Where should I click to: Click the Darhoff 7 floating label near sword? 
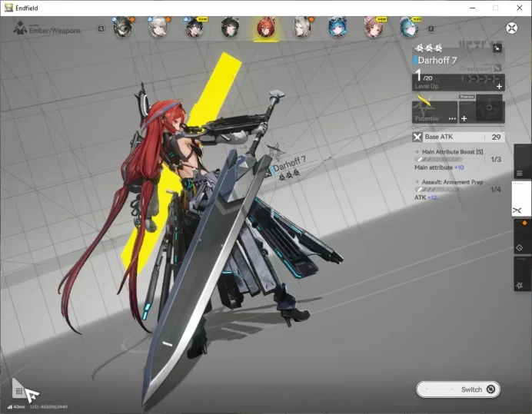pos(289,164)
